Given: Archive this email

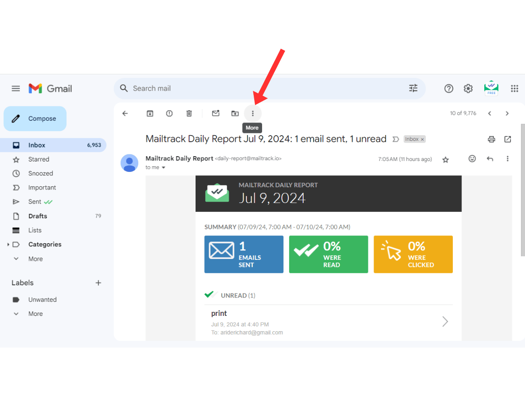Looking at the screenshot, I should pos(150,113).
